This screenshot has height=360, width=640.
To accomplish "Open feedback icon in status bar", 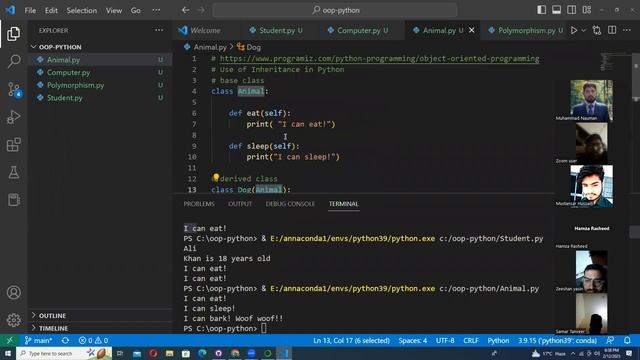I will [610, 340].
